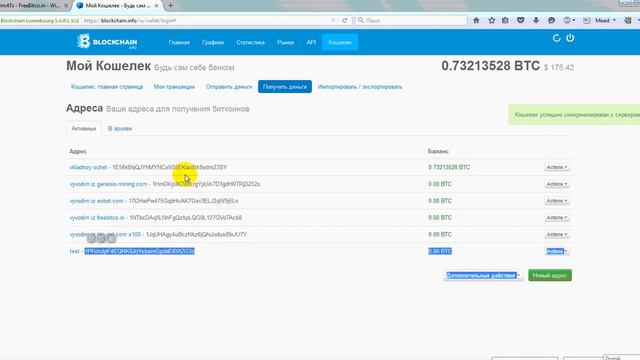Open a new browser tab with plus icon

pyautogui.click(x=170, y=5)
